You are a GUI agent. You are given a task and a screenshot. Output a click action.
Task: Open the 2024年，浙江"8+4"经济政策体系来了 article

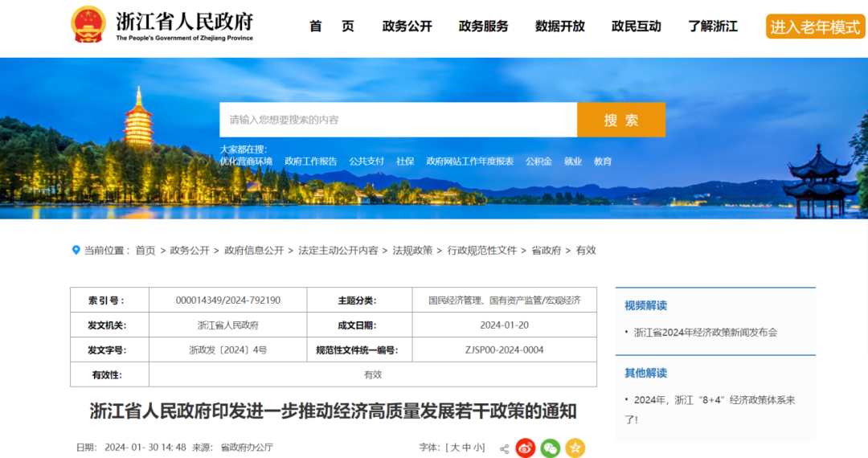click(x=710, y=409)
